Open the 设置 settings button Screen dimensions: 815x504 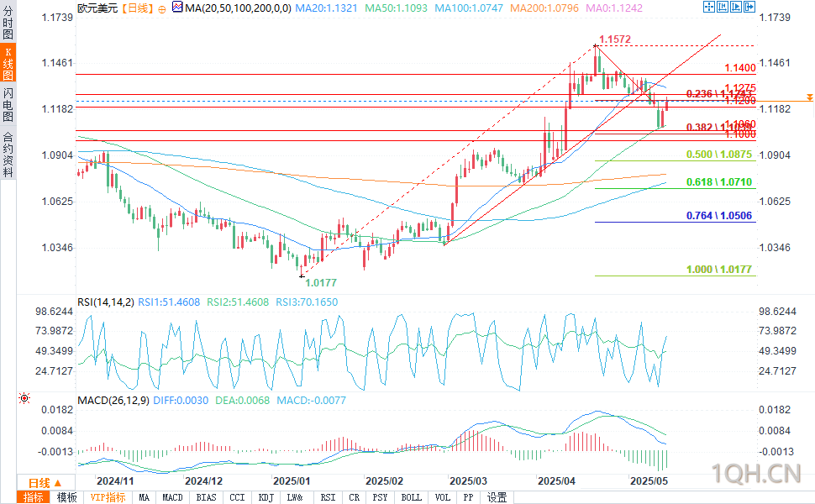click(497, 497)
